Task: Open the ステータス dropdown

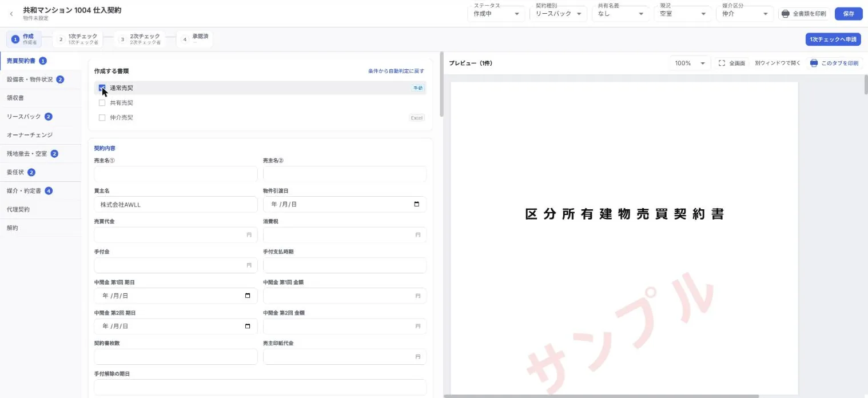Action: point(496,14)
